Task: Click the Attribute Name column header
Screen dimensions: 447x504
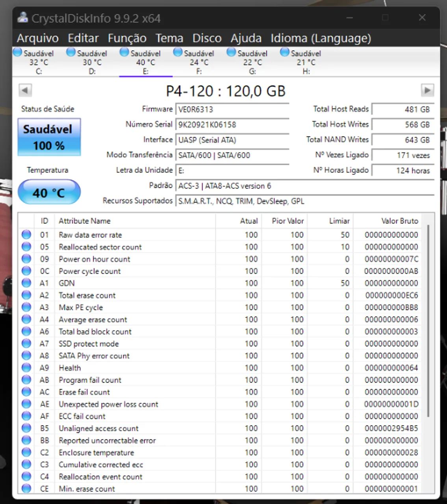Action: coord(135,221)
